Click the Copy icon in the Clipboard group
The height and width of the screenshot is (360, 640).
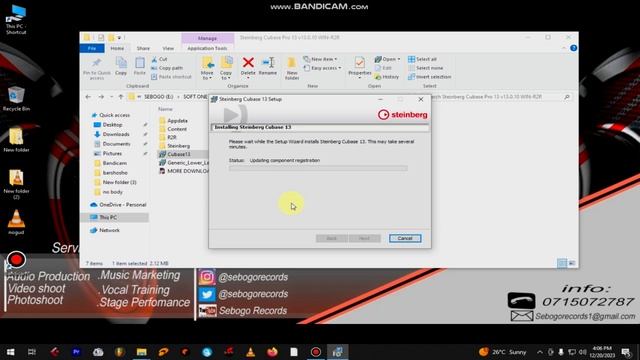(121, 66)
